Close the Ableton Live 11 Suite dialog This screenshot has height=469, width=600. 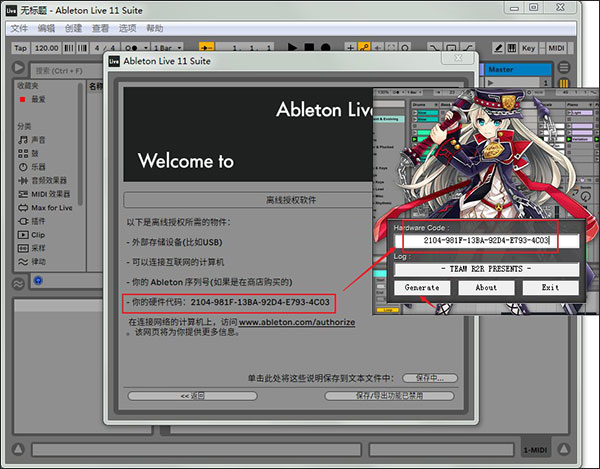(458, 58)
